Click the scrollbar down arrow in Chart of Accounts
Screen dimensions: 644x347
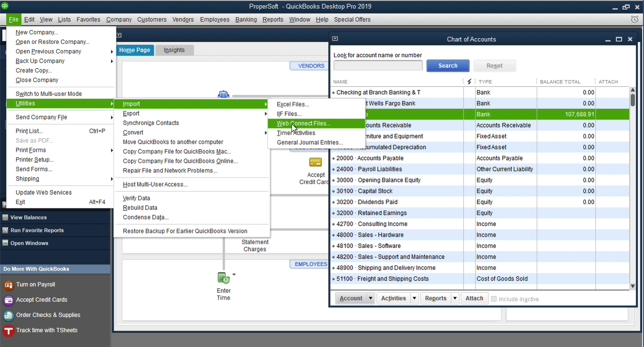pos(633,286)
